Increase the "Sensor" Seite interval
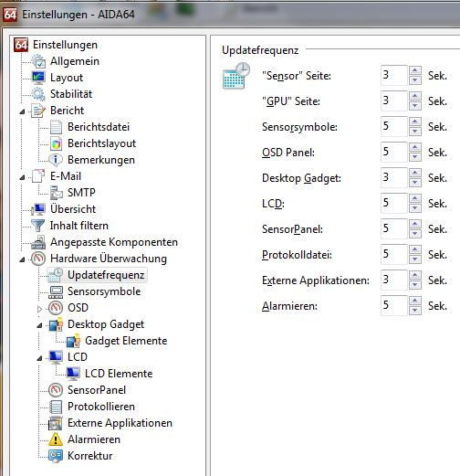The image size is (460, 476). 415,70
